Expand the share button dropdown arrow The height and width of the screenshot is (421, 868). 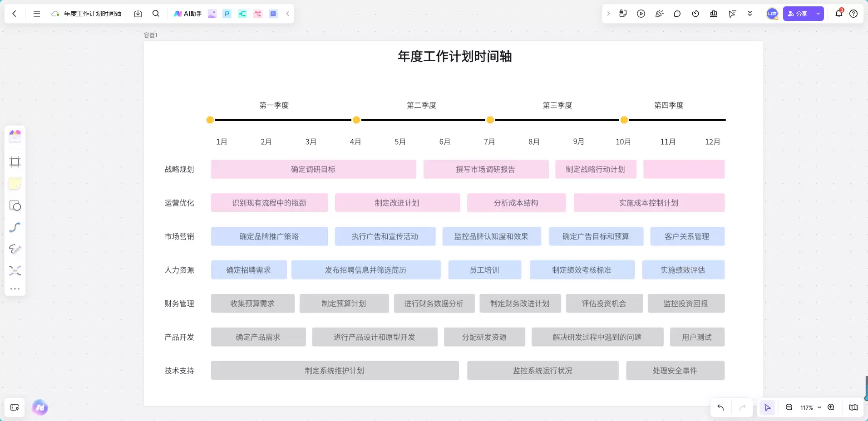(x=819, y=14)
